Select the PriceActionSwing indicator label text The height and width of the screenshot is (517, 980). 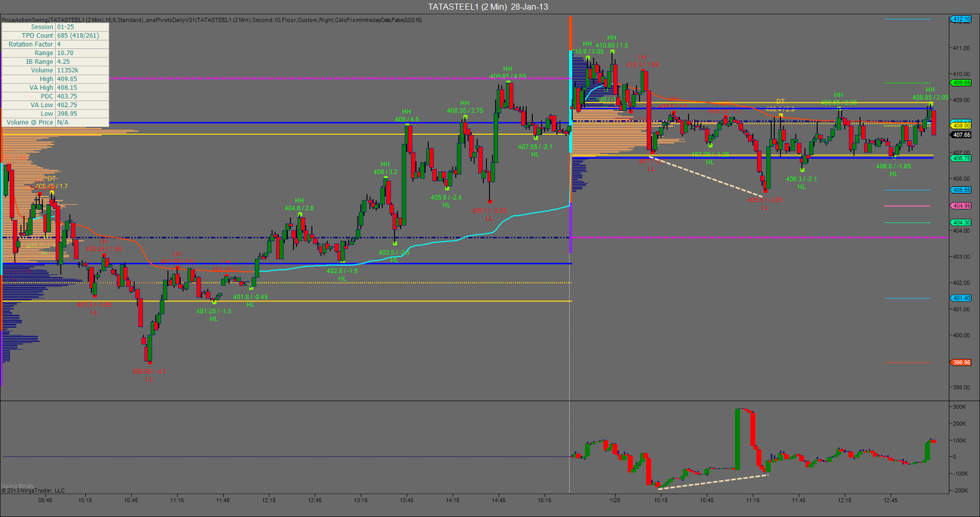pyautogui.click(x=212, y=20)
